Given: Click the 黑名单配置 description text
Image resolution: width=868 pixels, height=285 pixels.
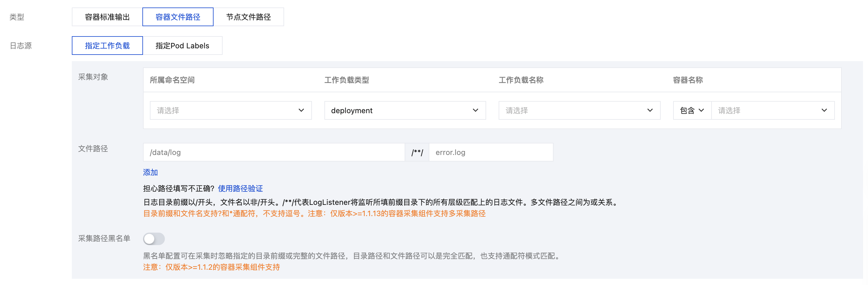Looking at the screenshot, I should pyautogui.click(x=352, y=256).
